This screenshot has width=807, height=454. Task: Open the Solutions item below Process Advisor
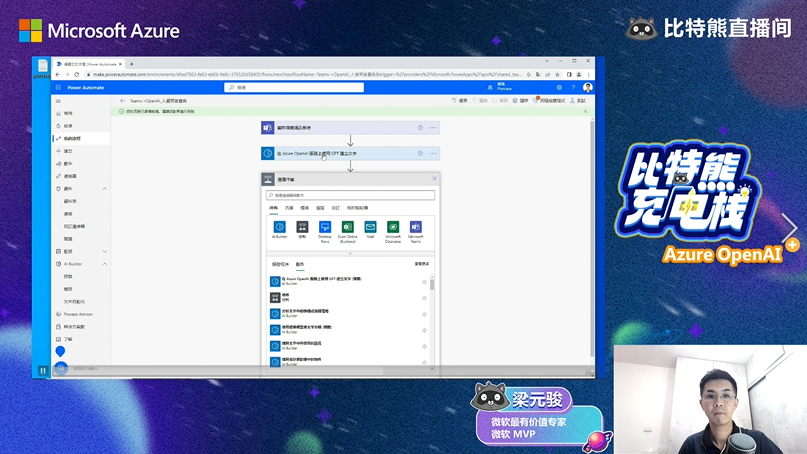tap(71, 327)
